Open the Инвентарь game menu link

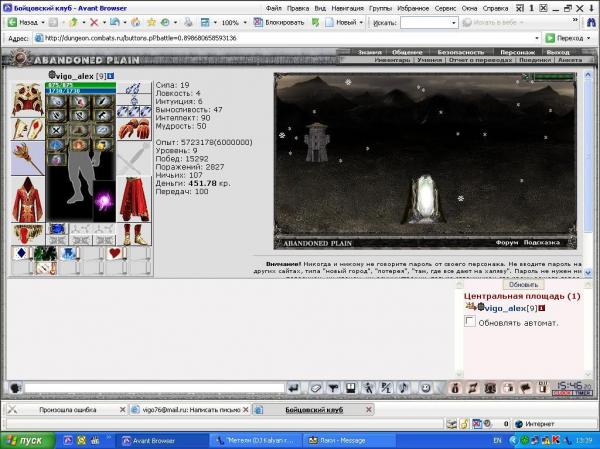(392, 60)
